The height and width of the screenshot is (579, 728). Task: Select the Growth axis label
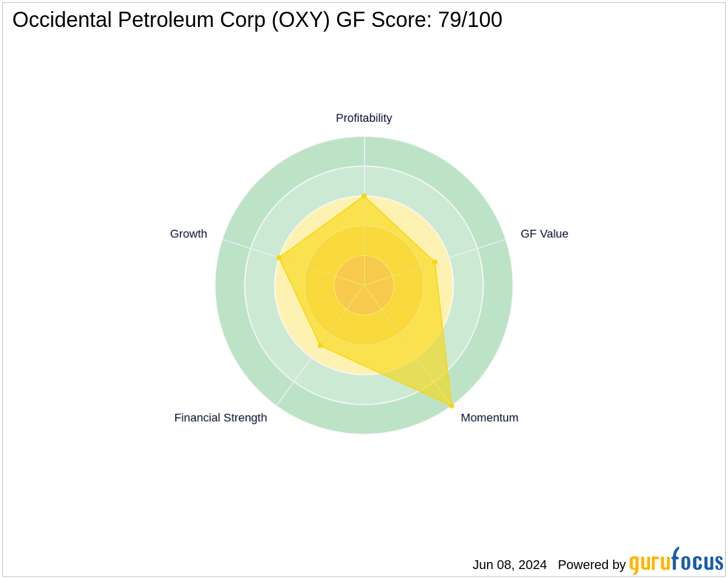(188, 234)
